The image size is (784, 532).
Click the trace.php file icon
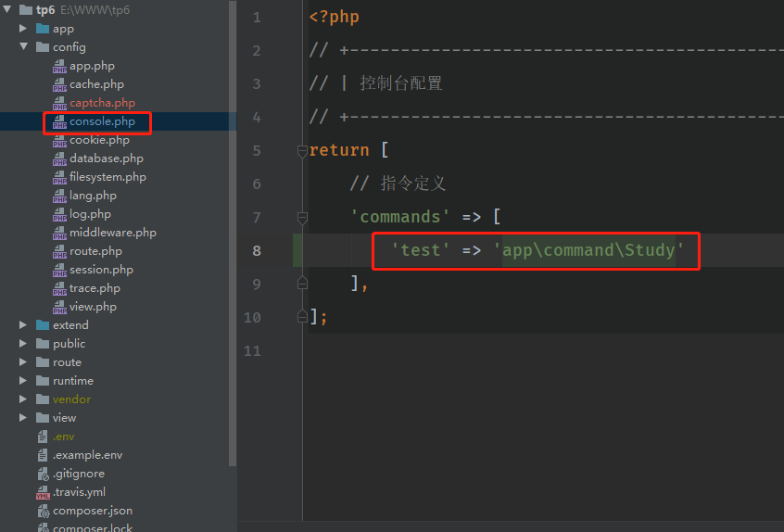[x=59, y=288]
